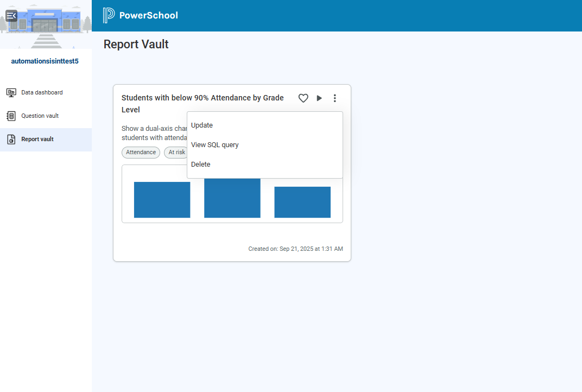Click the automationsisinttest5 account name

tap(45, 61)
